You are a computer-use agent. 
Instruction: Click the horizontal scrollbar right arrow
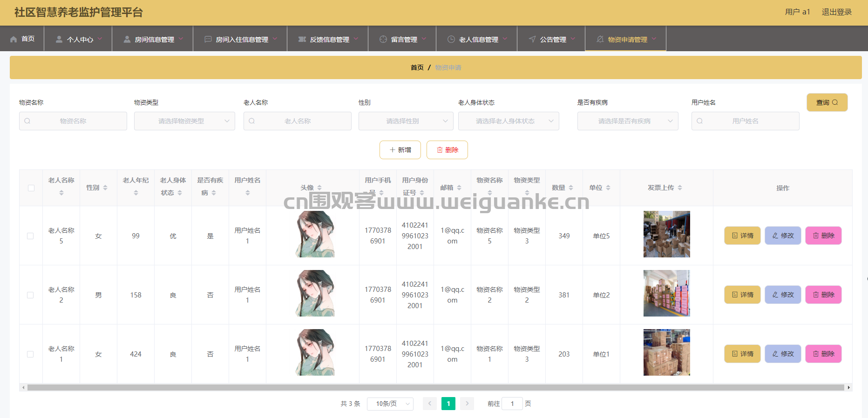click(x=848, y=387)
